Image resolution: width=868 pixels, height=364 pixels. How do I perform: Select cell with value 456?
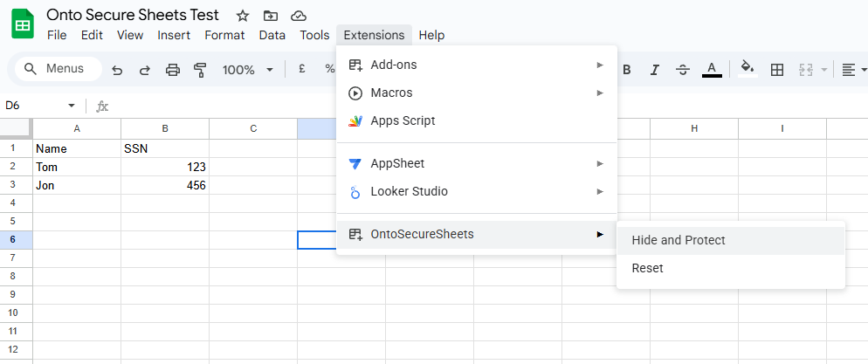tap(165, 185)
